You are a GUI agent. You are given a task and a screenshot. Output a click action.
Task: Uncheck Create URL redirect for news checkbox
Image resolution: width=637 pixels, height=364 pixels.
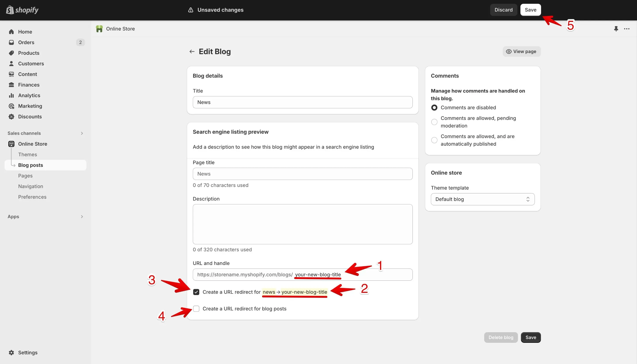(196, 292)
